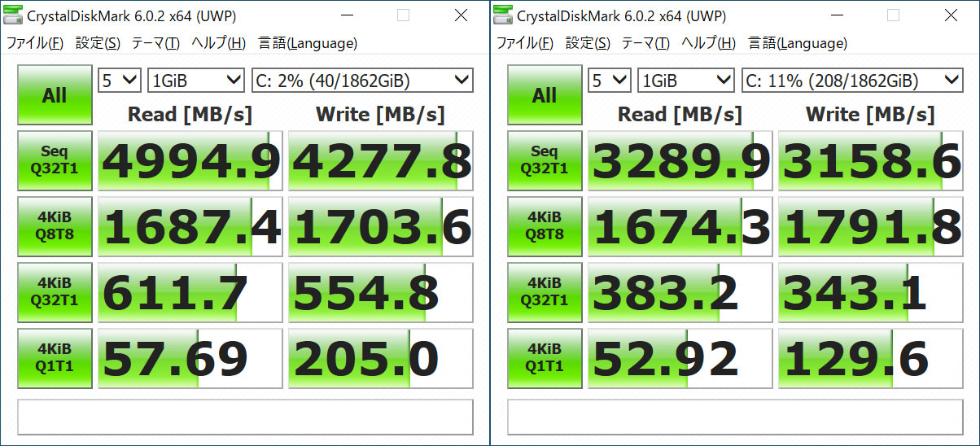This screenshot has height=446, width=980.
Task: Click 4KiB Q32T1 read result 383.2
Action: coord(680,293)
